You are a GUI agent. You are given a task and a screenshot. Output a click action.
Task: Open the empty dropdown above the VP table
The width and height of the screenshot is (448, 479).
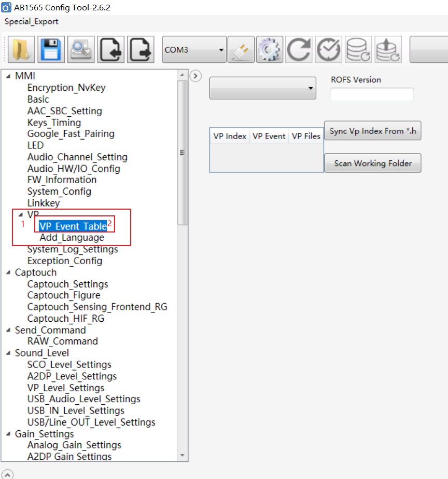pyautogui.click(x=262, y=89)
